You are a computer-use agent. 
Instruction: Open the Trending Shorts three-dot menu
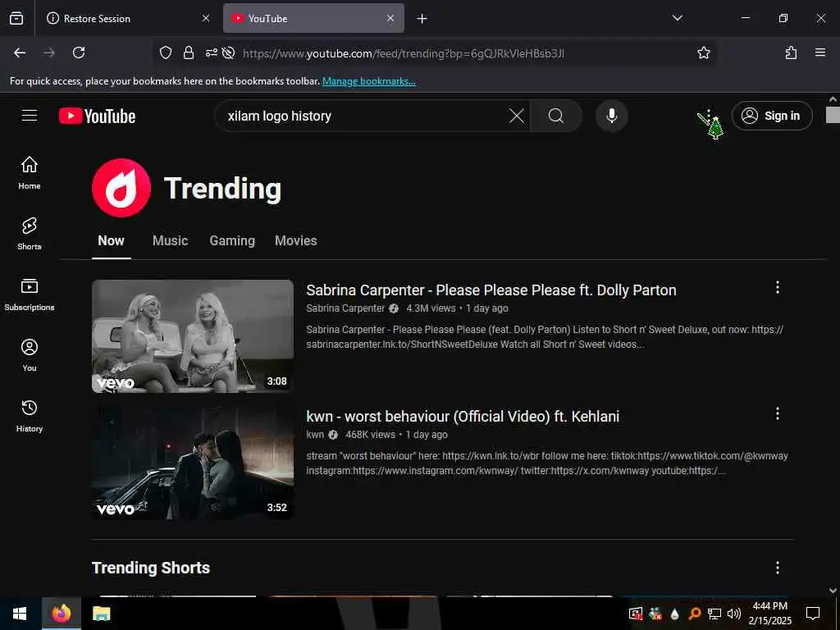(778, 568)
